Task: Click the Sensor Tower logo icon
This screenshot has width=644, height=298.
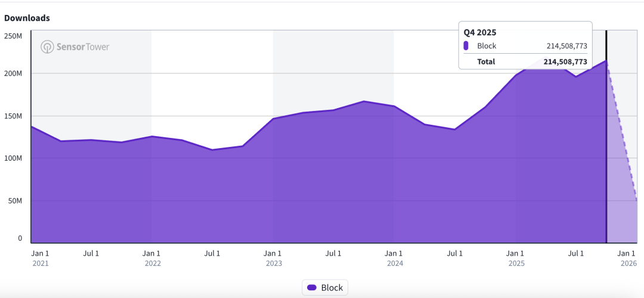Action: pos(48,47)
